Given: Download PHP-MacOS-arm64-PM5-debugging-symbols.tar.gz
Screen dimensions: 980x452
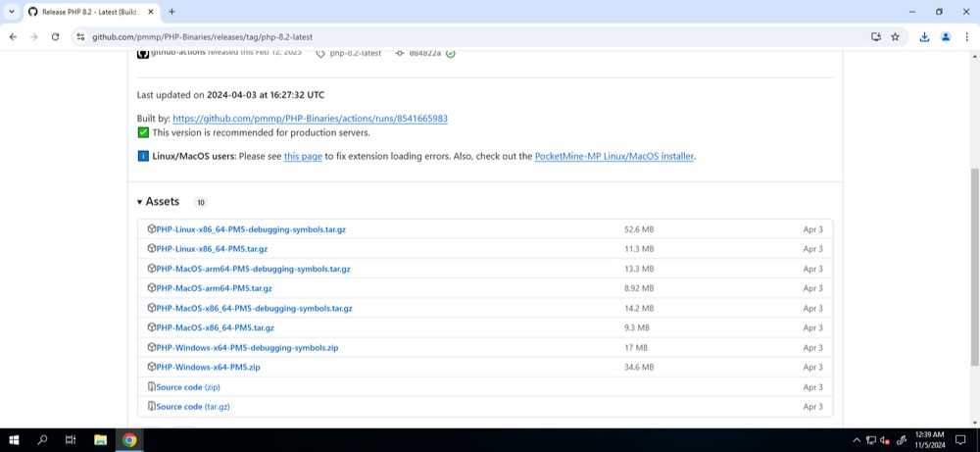Looking at the screenshot, I should pos(253,269).
